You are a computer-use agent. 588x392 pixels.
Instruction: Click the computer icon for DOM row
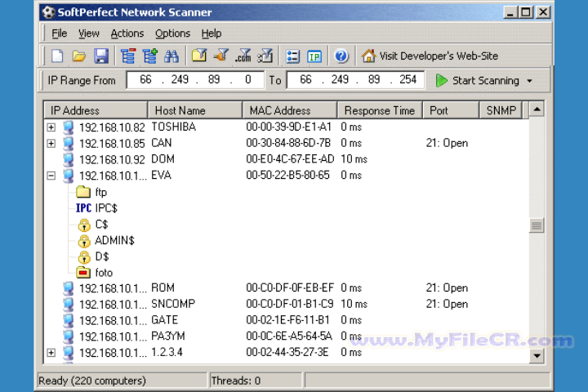tap(69, 160)
